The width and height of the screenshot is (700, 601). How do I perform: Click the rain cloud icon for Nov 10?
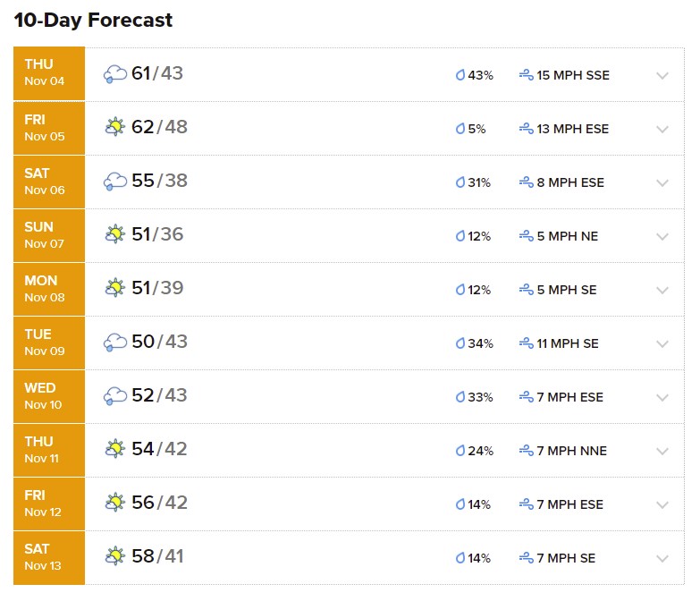click(115, 396)
